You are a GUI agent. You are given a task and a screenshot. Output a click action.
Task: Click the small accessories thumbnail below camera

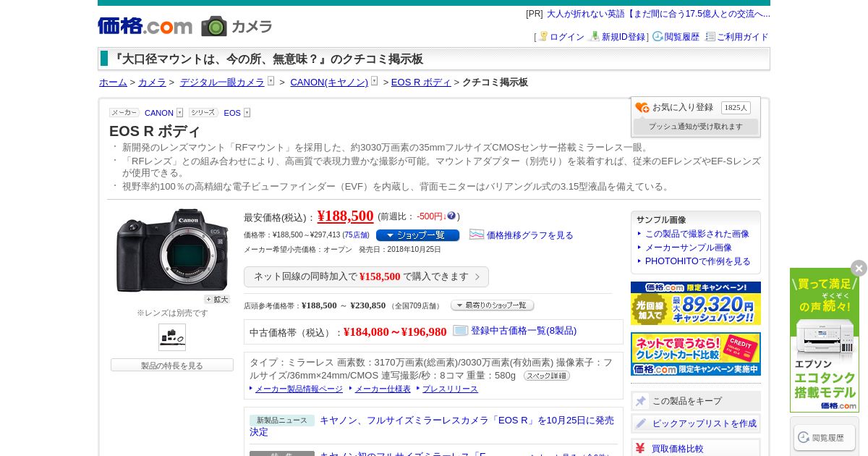click(172, 337)
